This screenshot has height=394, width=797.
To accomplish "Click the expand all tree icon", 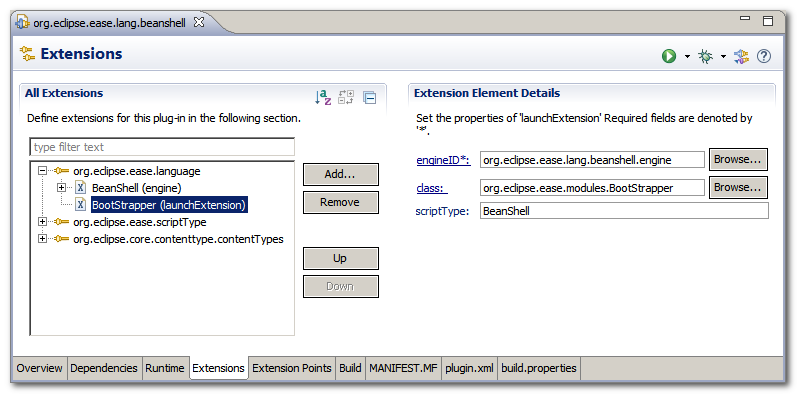I will (346, 97).
